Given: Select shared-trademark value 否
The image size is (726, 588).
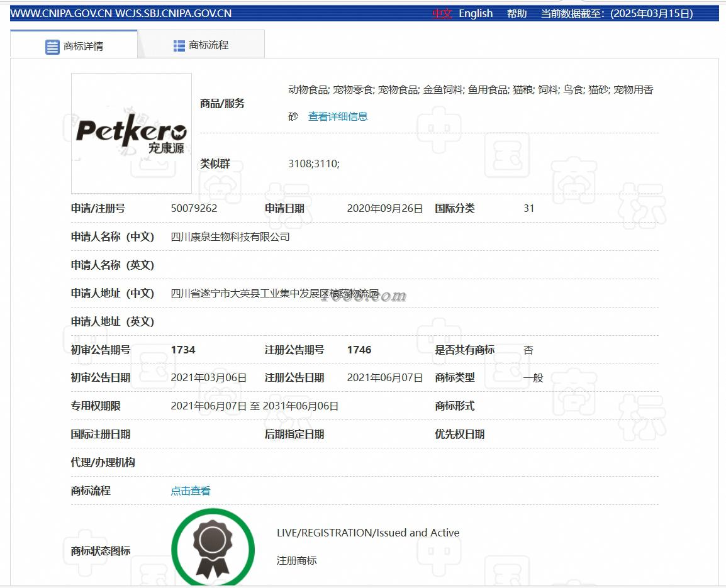Looking at the screenshot, I should click(x=528, y=350).
